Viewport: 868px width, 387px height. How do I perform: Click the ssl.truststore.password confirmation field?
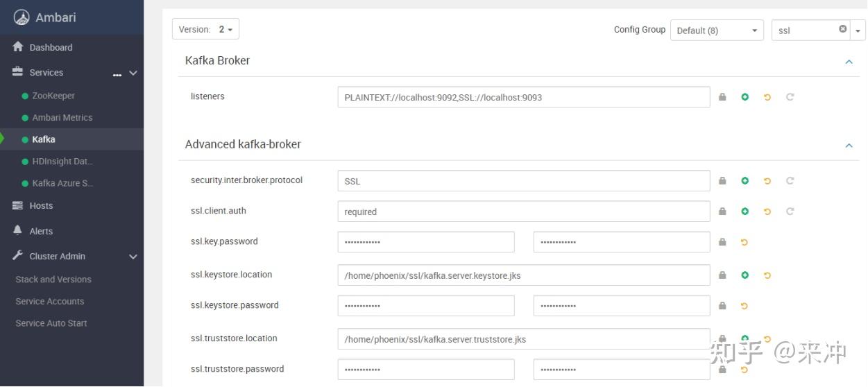pos(622,370)
